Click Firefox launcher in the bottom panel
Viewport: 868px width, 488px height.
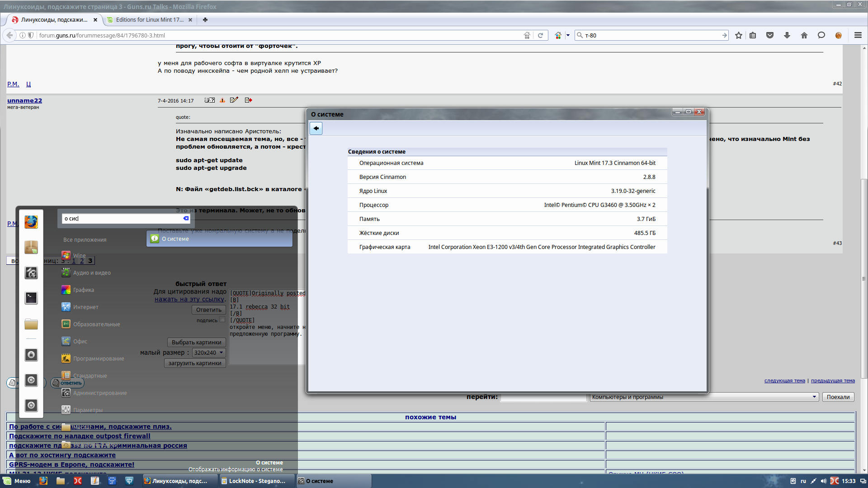43,481
